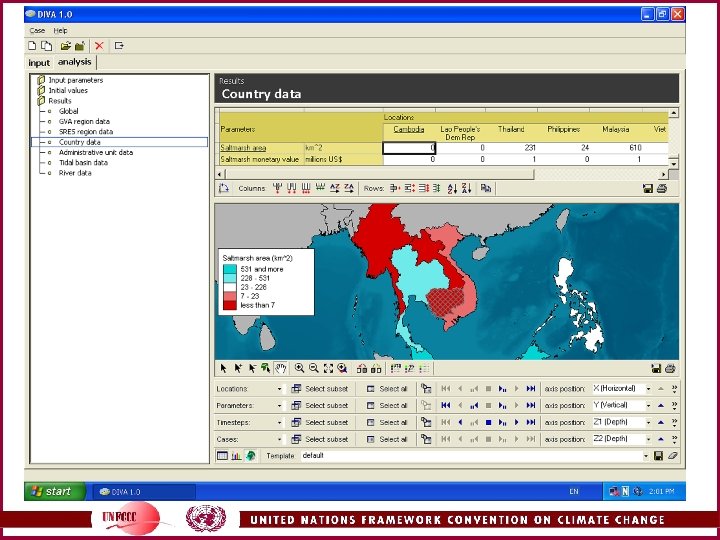
Task: Switch to map view globe icon beside Template
Action: (x=251, y=456)
